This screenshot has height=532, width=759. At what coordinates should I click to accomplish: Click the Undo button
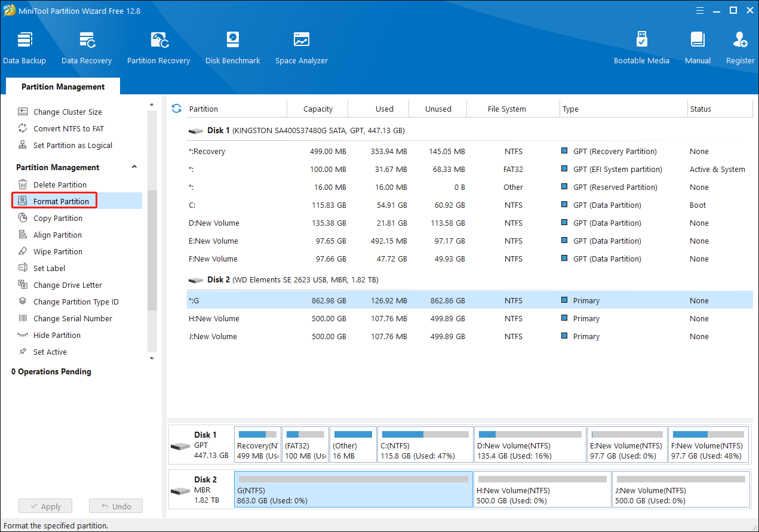pos(116,506)
